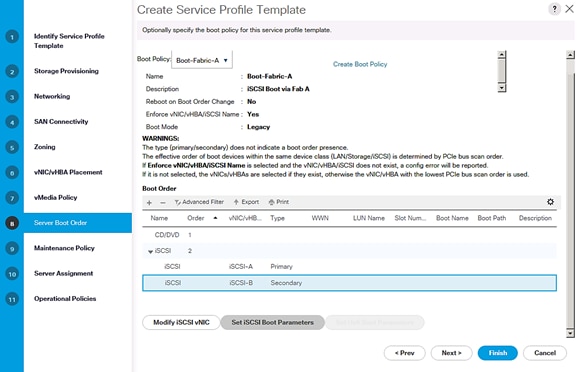Select the CD/DVD boot order row
The height and width of the screenshot is (372, 579).
click(349, 235)
